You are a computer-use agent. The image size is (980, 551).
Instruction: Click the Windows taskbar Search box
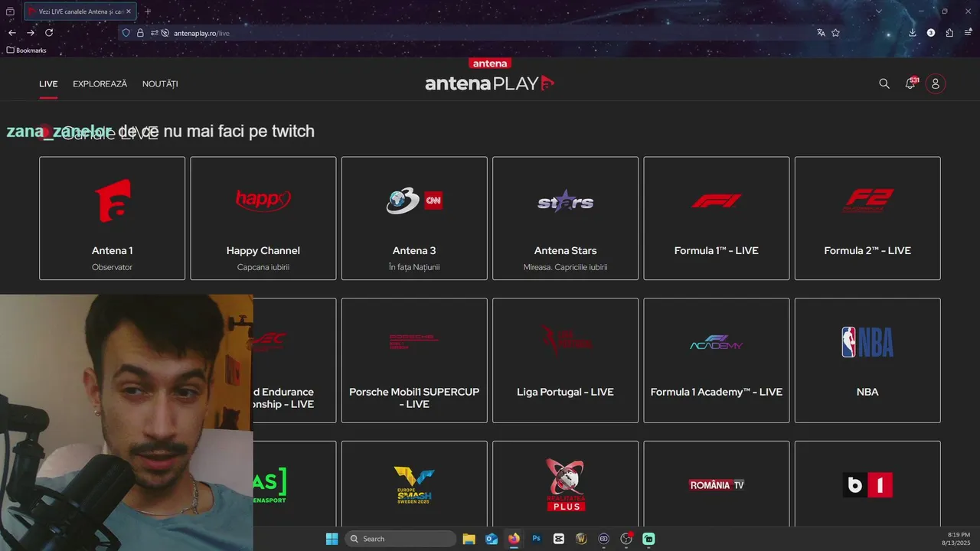click(400, 539)
